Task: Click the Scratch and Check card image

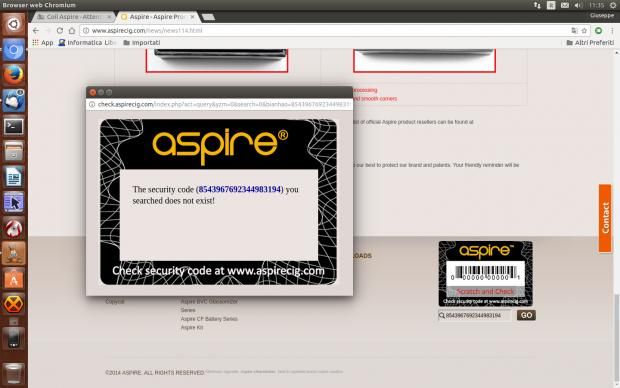Action: tap(485, 273)
